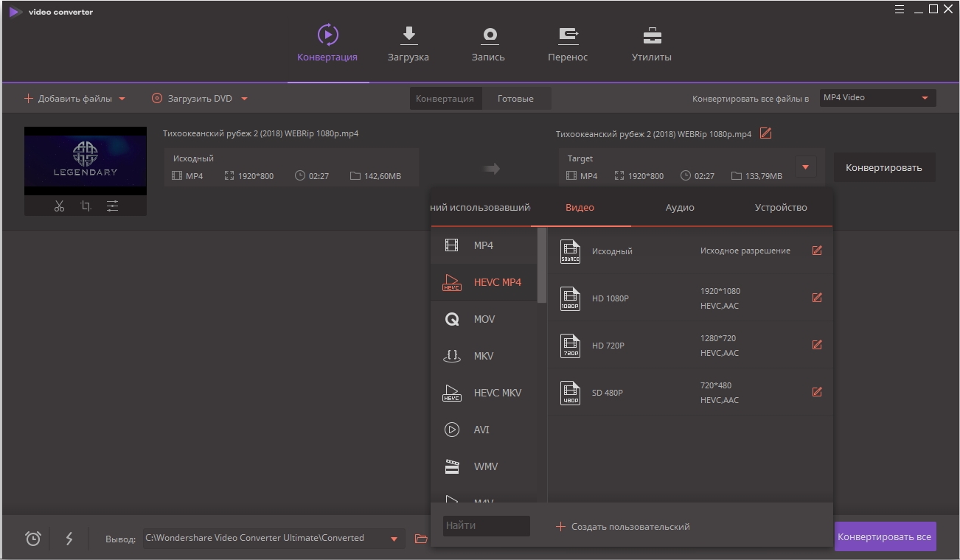The height and width of the screenshot is (560, 960).
Task: Expand the Добавить файлы dropdown arrow
Action: (122, 99)
